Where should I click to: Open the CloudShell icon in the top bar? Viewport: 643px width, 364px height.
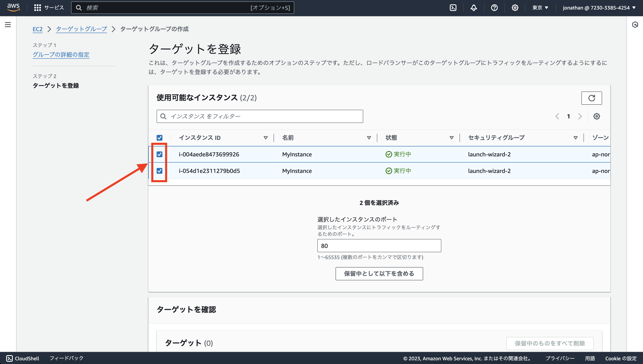pyautogui.click(x=453, y=7)
